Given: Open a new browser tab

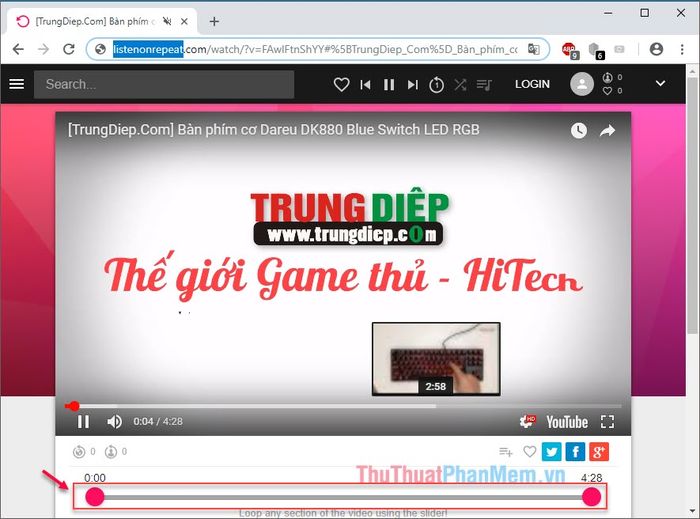Looking at the screenshot, I should click(214, 21).
